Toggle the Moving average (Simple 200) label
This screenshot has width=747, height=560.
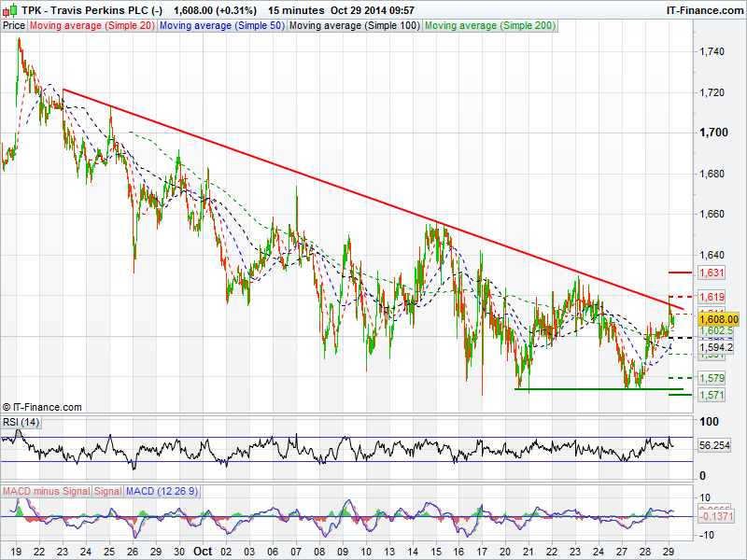486,26
